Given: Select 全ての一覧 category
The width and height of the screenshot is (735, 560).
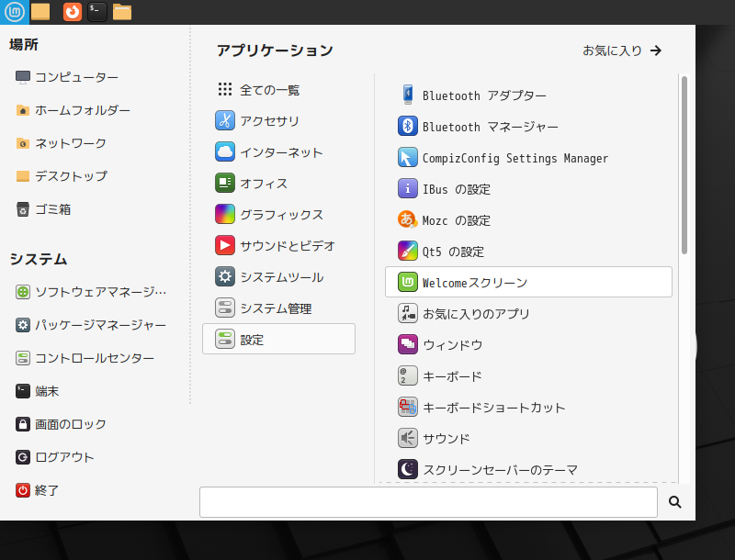Looking at the screenshot, I should [278, 89].
